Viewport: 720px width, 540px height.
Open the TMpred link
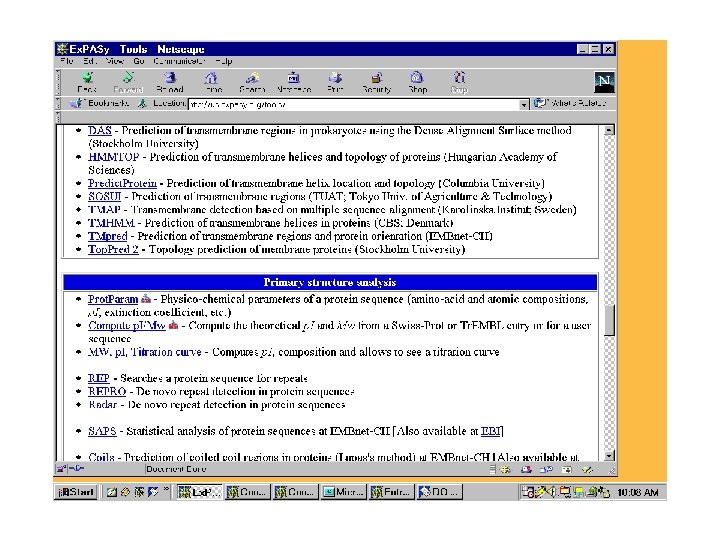click(x=107, y=236)
